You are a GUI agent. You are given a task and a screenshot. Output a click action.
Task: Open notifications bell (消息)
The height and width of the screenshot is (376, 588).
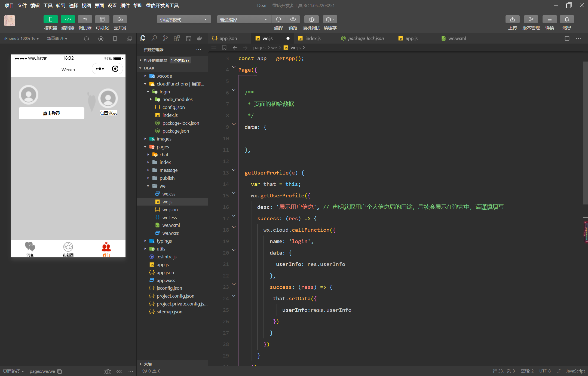(567, 19)
